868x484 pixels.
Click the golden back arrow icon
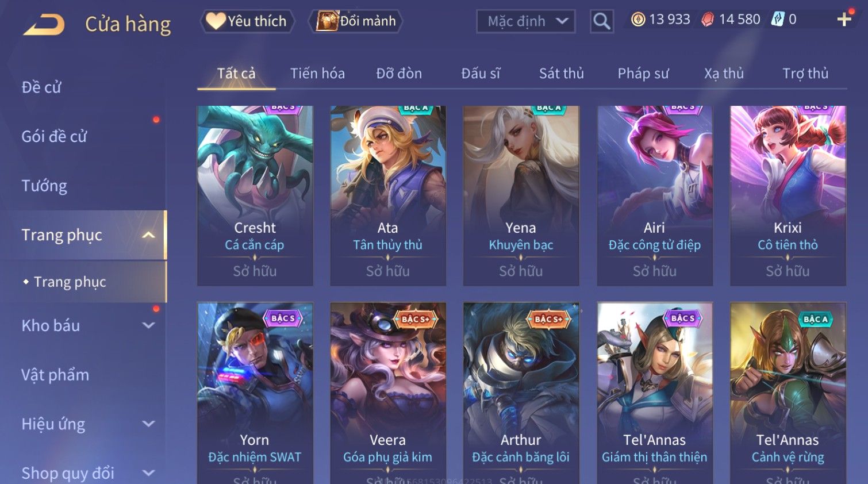coord(44,24)
